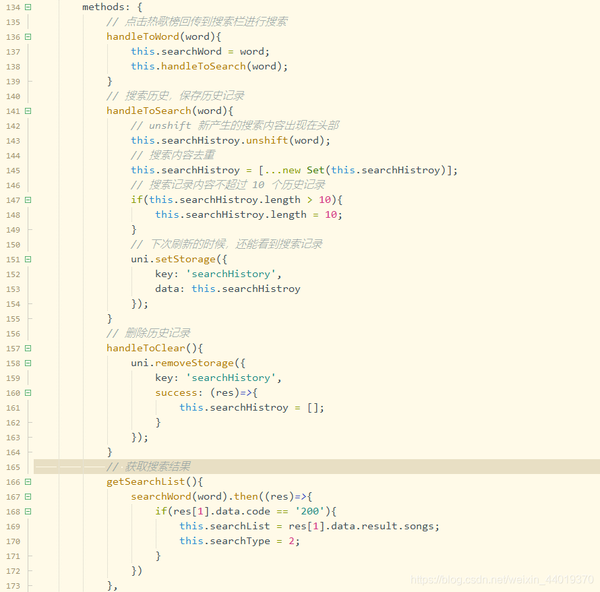
Task: Click the 'Set' constructor on line 145
Action: 315,170
